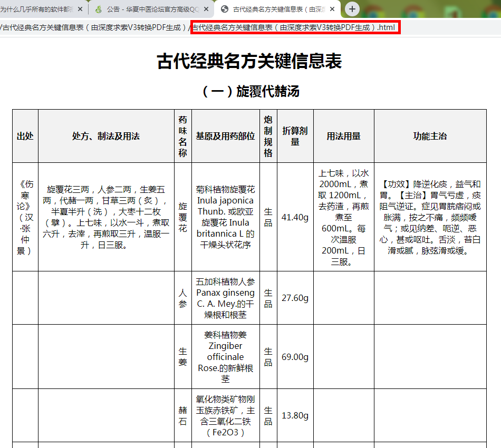Open a new browser tab with plus button
The width and height of the screenshot is (501, 448).
click(x=352, y=9)
